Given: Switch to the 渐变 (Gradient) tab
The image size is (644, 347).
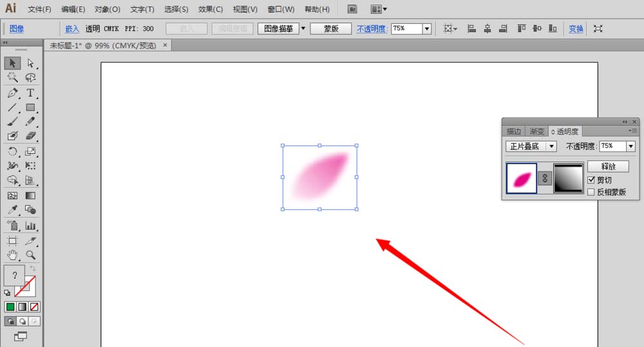Looking at the screenshot, I should coord(537,131).
